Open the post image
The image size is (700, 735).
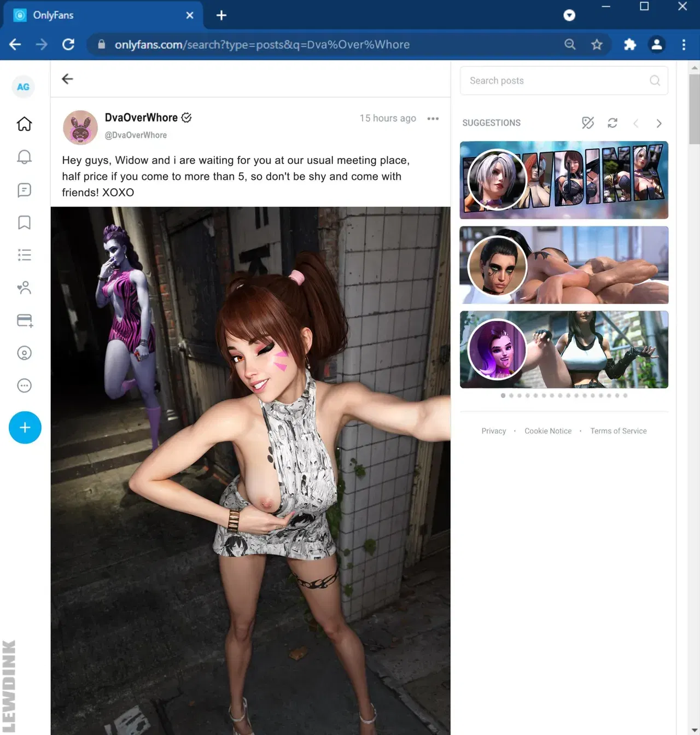click(250, 471)
